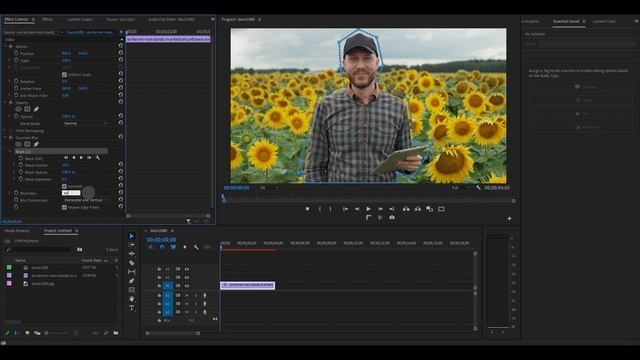Screen dimensions: 640x360
Task: Track selected mask backward
Action: [x=73, y=158]
